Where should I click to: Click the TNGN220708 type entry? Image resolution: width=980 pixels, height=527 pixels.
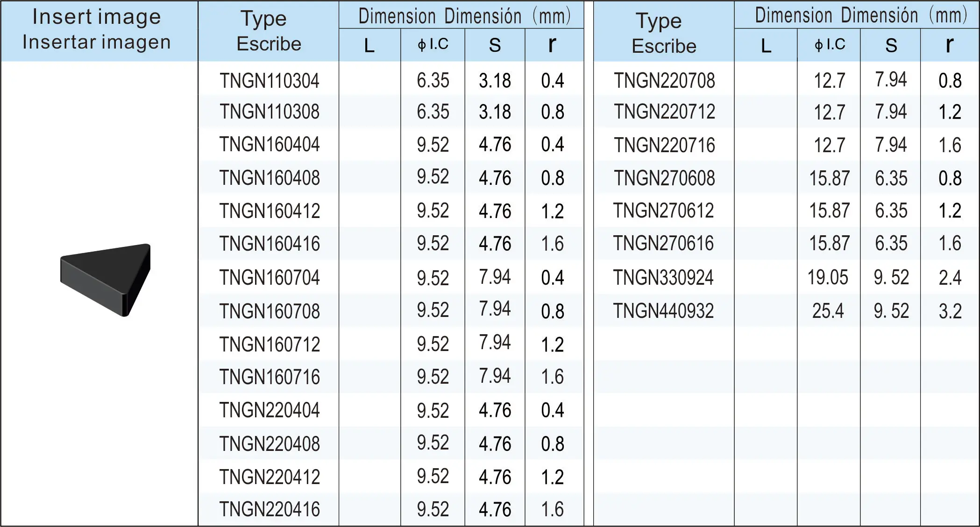click(664, 81)
